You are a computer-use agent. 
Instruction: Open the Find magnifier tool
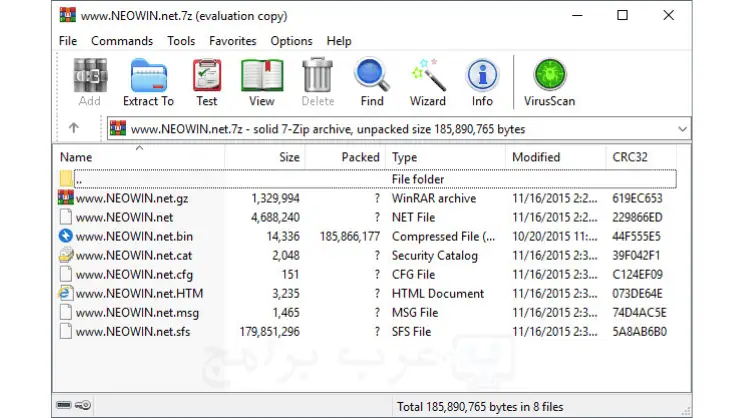(x=372, y=74)
